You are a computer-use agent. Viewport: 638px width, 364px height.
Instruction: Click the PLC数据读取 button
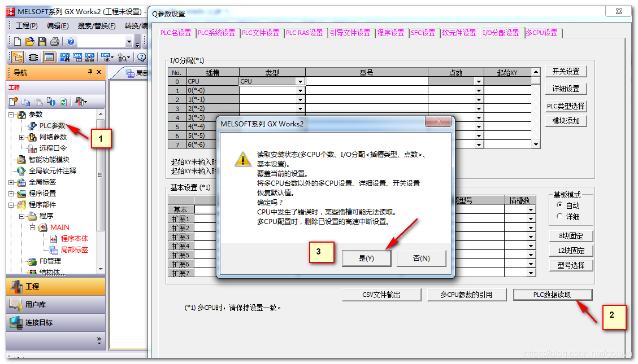552,295
